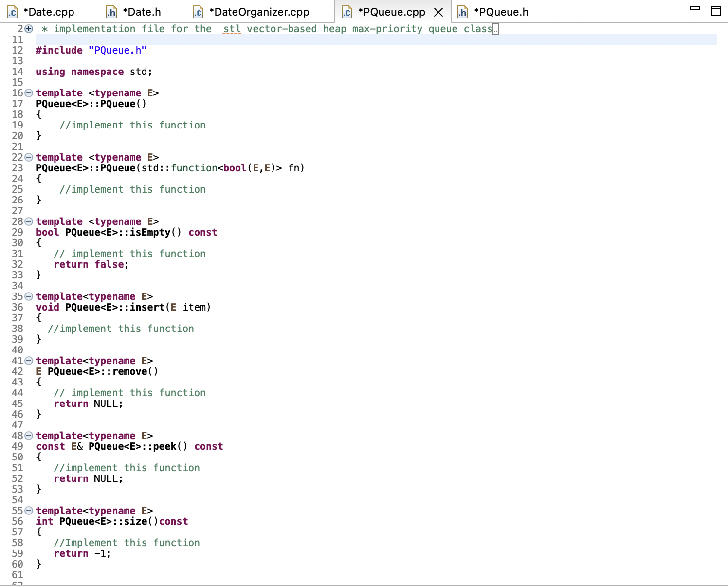Click line number 11 in the gutter
Viewport: 728px width, 587px height.
(x=18, y=39)
